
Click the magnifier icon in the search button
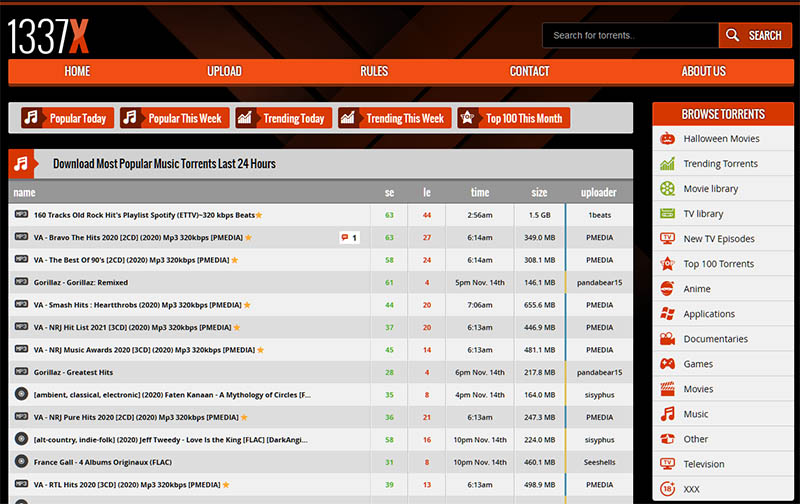point(732,35)
